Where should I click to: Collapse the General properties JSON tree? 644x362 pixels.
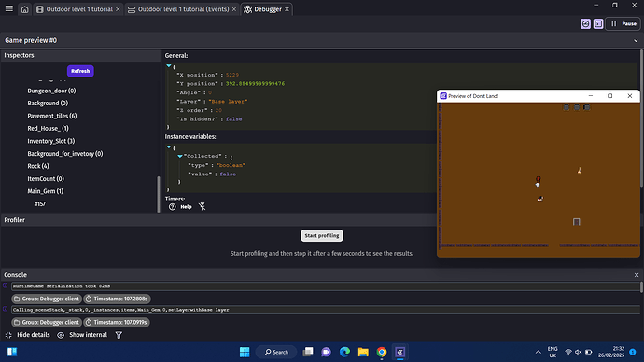pyautogui.click(x=169, y=65)
